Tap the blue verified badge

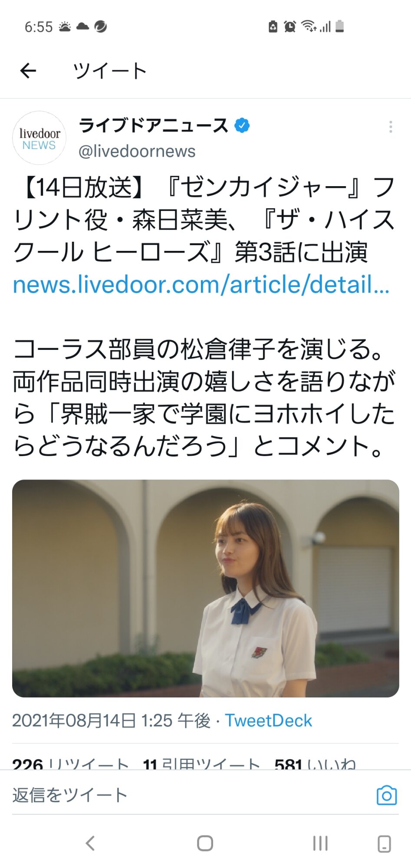point(242,125)
